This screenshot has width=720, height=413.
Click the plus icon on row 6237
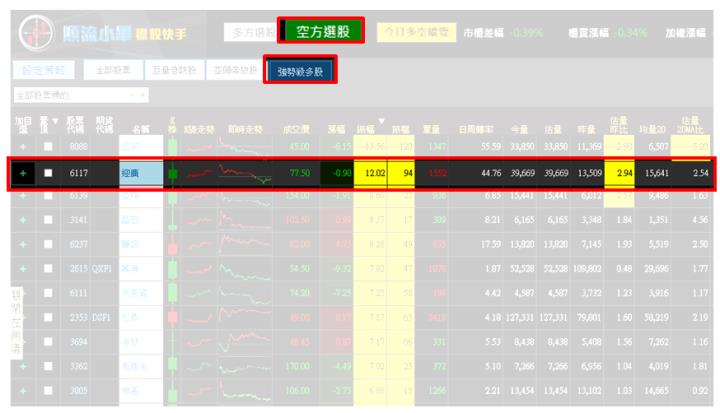tap(23, 244)
